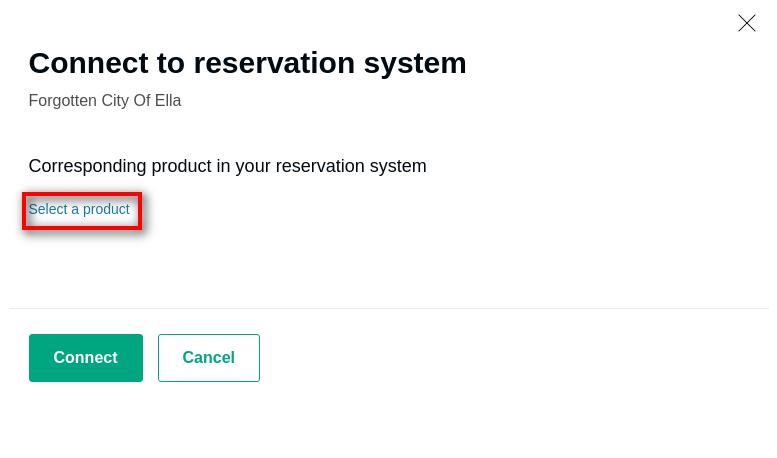Abort connecting by pressing Cancel
This screenshot has width=777, height=458.
pos(208,358)
